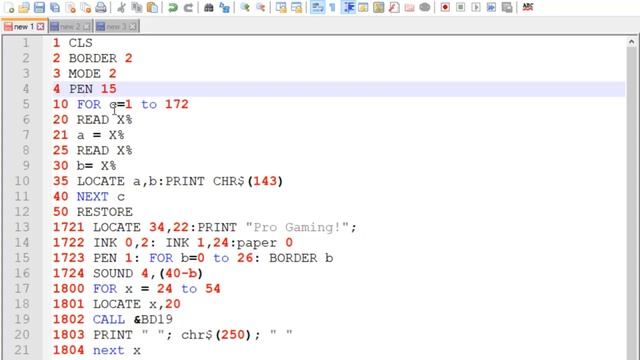Start macro recording with the red dot

[x=445, y=7]
